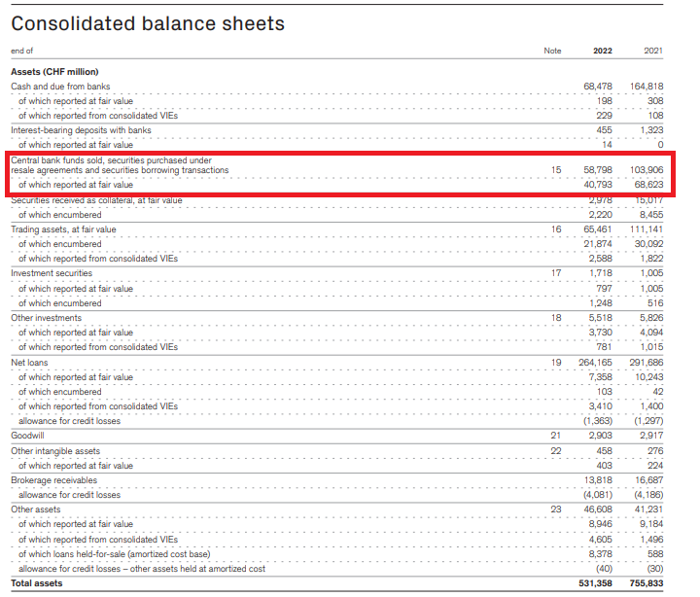Click note number 18
This screenshot has width=700, height=597.
(x=556, y=318)
